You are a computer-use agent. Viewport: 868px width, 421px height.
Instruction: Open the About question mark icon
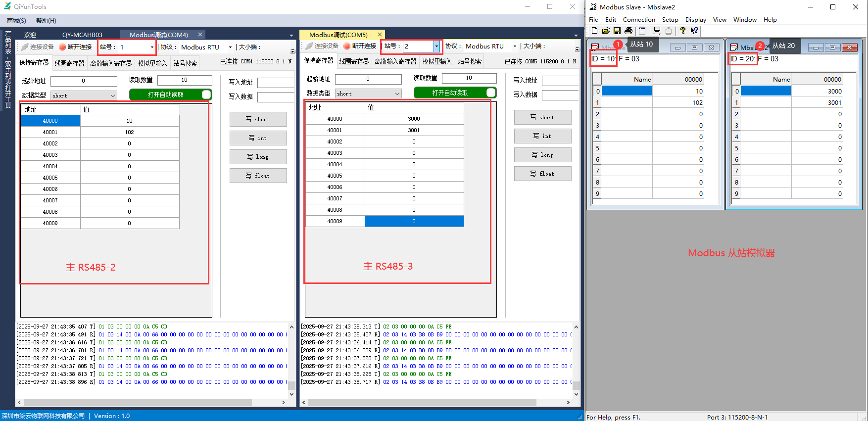coord(683,31)
